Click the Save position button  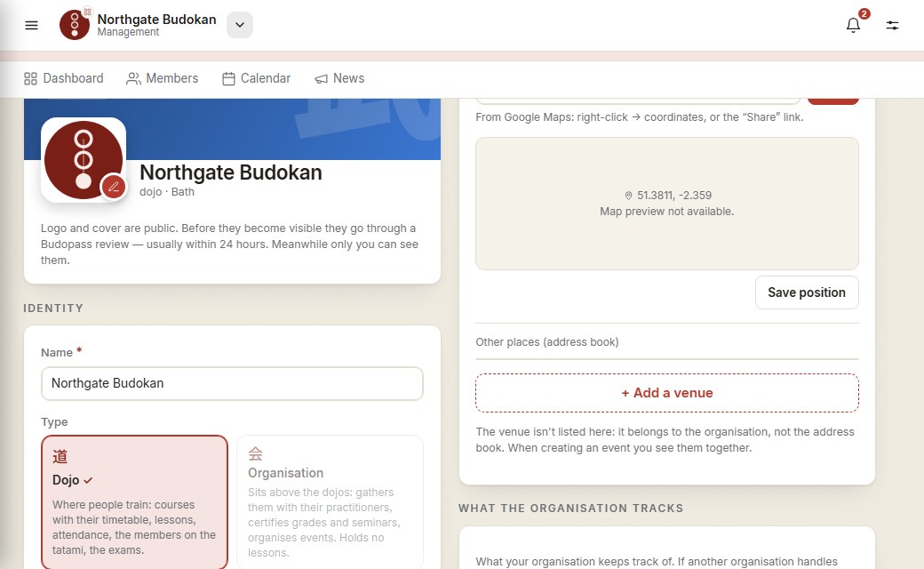[x=807, y=293]
